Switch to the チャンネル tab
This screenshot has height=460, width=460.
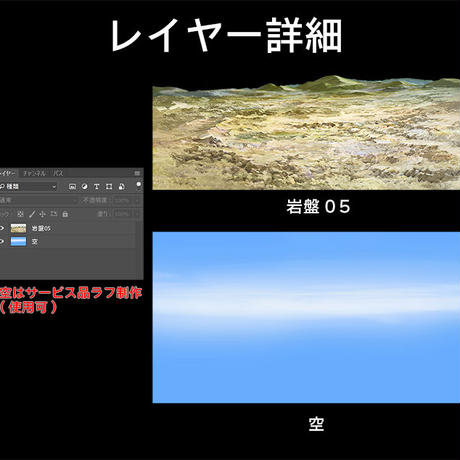pos(34,173)
